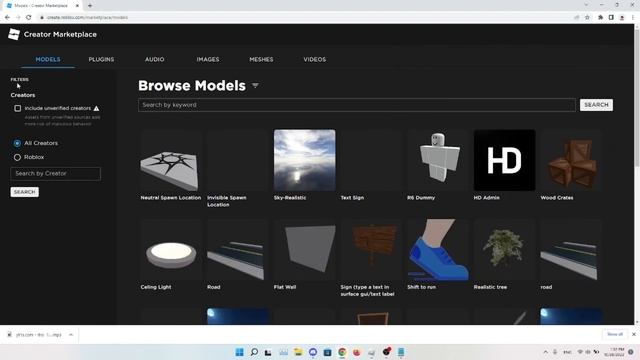
Task: Enable Include unverified creators checkbox
Action: [18, 108]
